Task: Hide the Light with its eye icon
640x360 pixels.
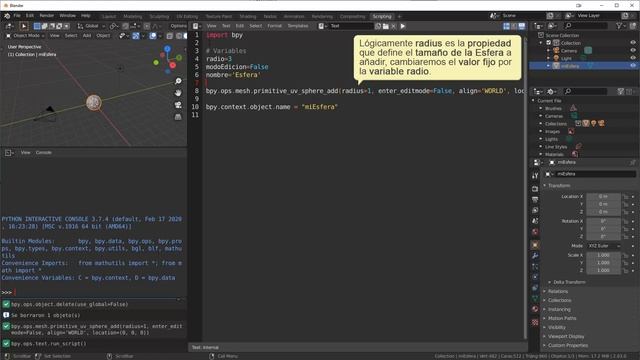Action: coord(633,58)
